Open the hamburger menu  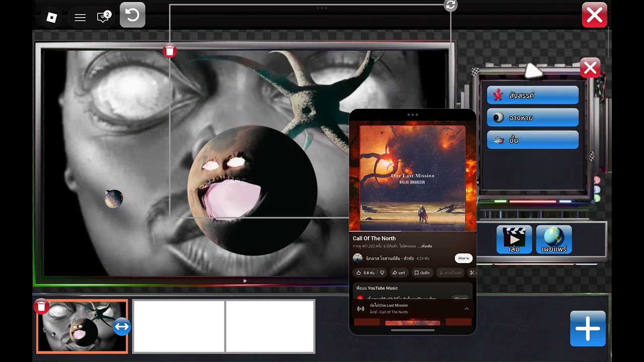tap(80, 18)
